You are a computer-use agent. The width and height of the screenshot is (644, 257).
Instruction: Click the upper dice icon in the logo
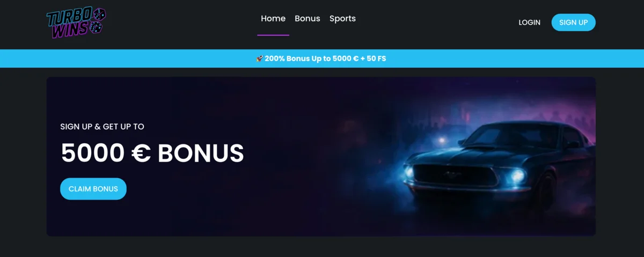99,16
